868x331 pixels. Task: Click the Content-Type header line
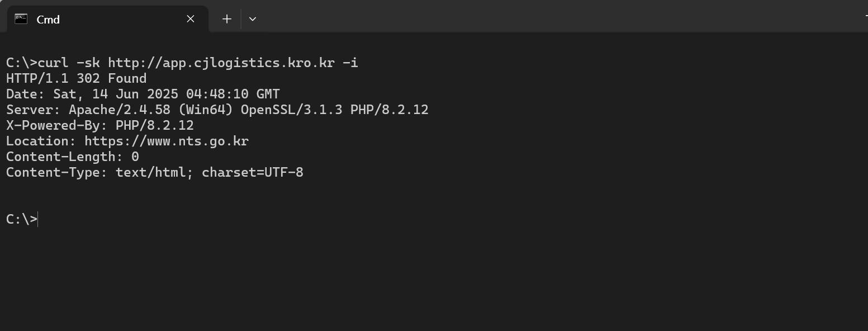154,172
